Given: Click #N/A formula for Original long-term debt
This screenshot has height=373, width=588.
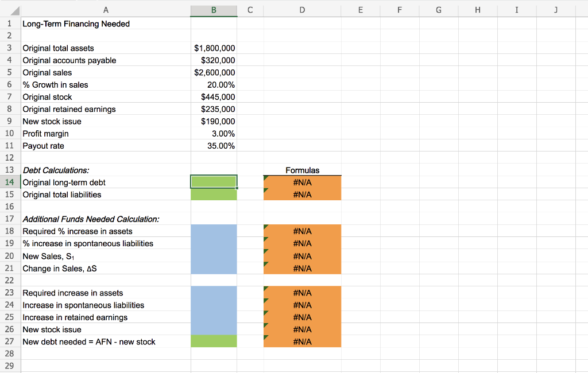Looking at the screenshot, I should click(x=302, y=182).
